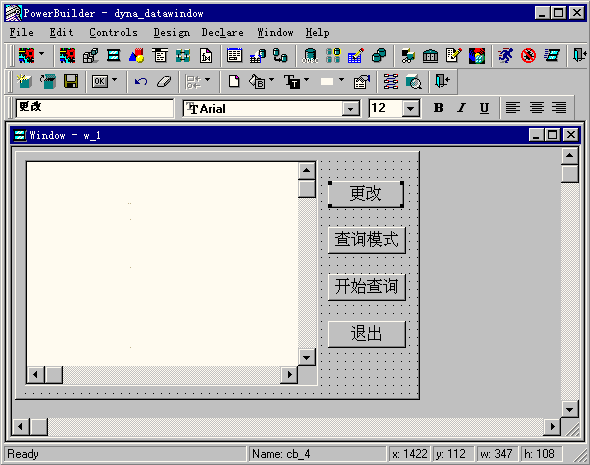Open the Controls menu

(x=113, y=33)
